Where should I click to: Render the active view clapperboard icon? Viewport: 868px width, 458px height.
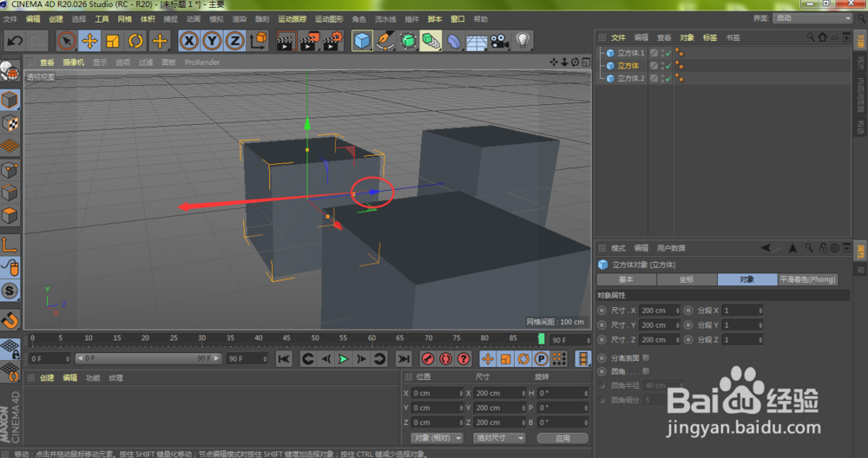[286, 41]
